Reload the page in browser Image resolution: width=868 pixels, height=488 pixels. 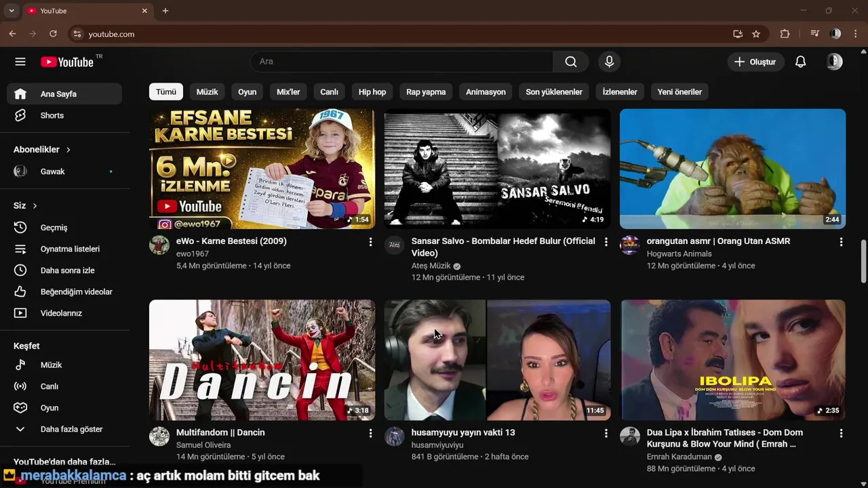point(53,34)
